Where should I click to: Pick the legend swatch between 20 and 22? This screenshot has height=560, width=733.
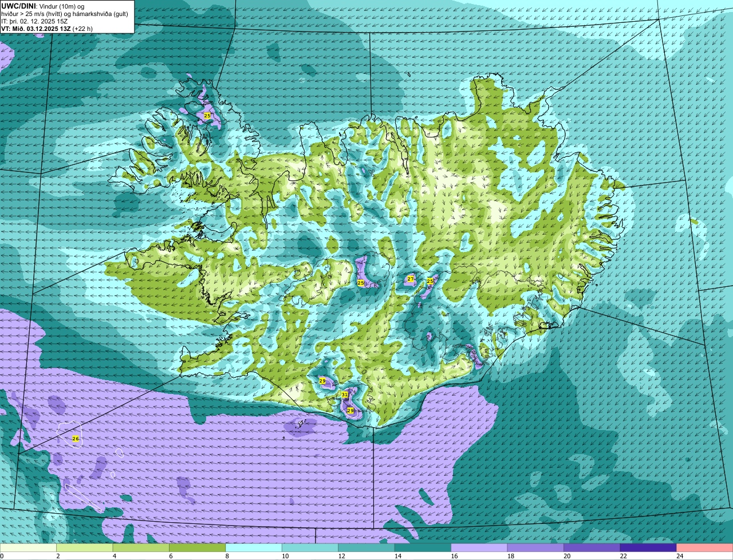[592, 548]
